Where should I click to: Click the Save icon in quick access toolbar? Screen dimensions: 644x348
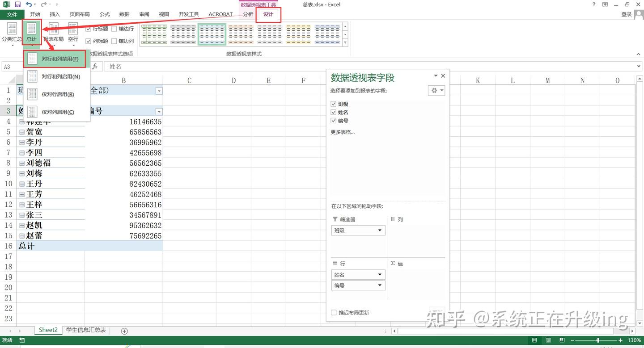click(17, 4)
